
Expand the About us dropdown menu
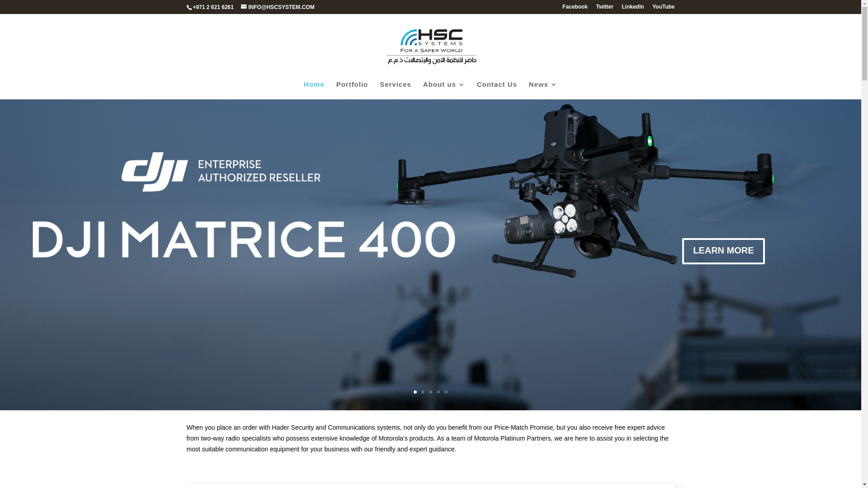click(x=443, y=84)
